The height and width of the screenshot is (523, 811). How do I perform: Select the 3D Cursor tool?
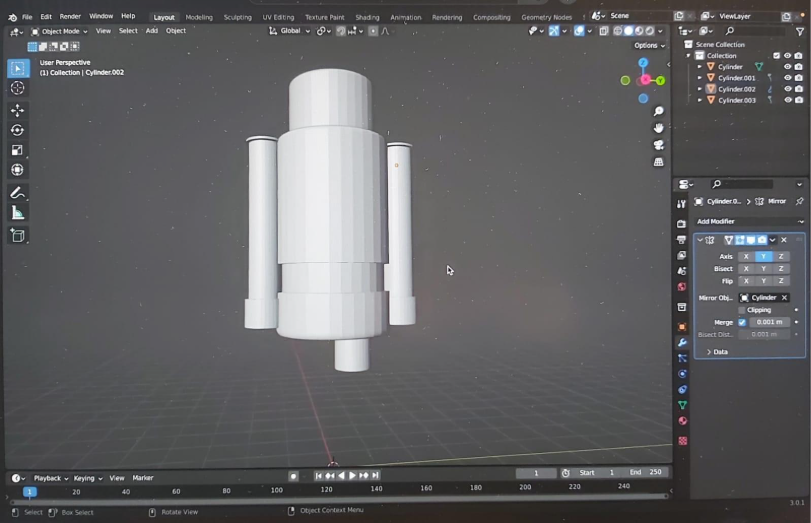[17, 88]
